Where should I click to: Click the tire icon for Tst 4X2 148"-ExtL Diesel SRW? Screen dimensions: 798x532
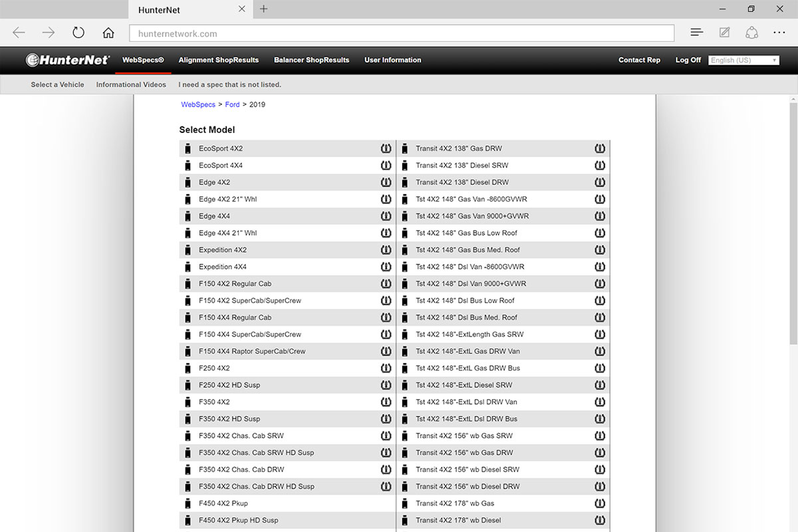(x=600, y=385)
